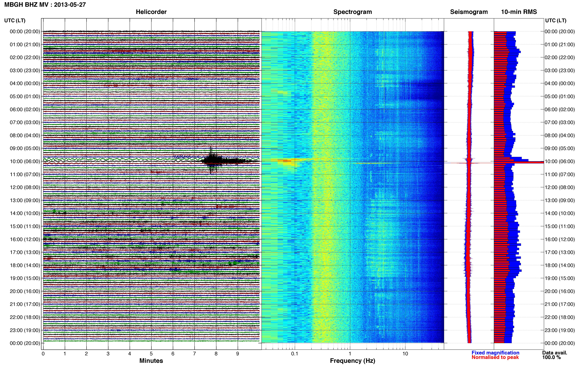Click the plot title 'MBGH BHZ MV : 2013-05-27'

[x=45, y=5]
